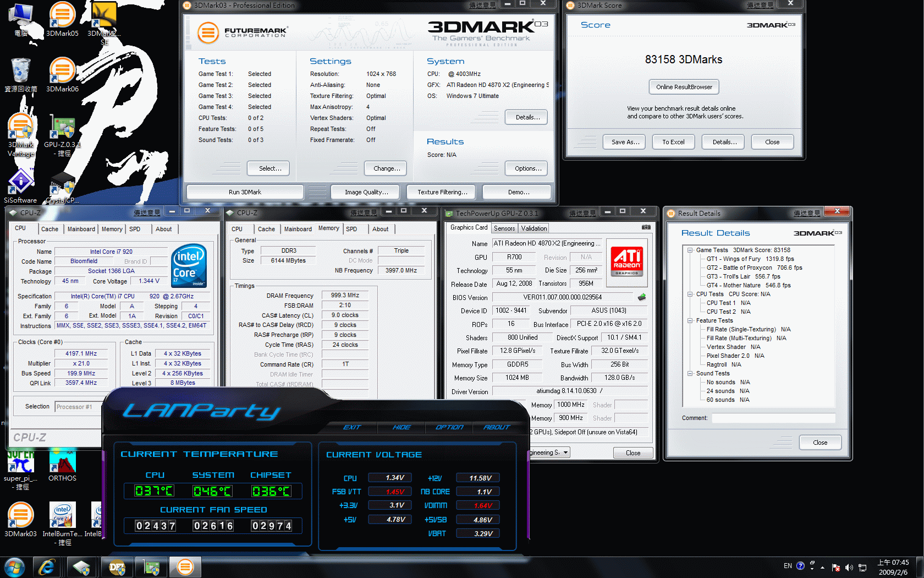Screen dimensions: 924x578
Task: Collapse the Feature Tests tree node
Action: (x=690, y=320)
